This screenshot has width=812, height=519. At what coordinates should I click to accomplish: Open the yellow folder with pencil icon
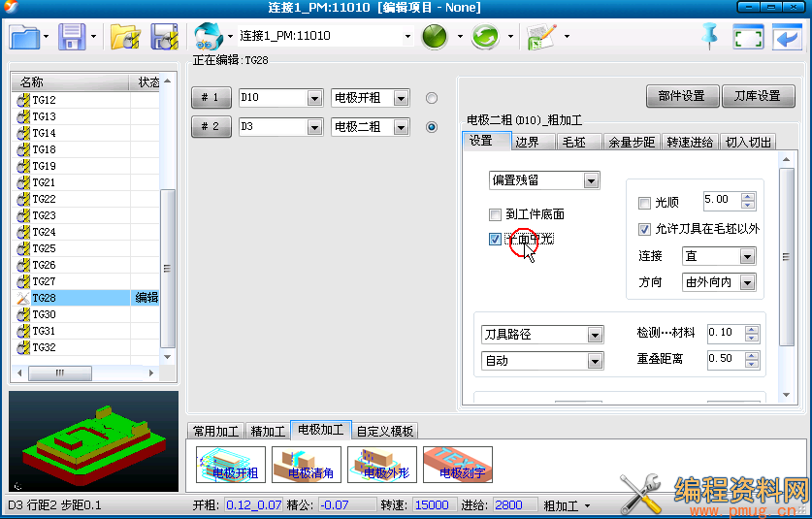[125, 36]
